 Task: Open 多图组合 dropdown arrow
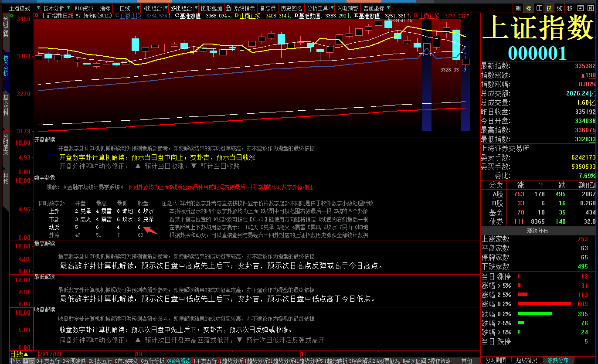pyautogui.click(x=196, y=8)
